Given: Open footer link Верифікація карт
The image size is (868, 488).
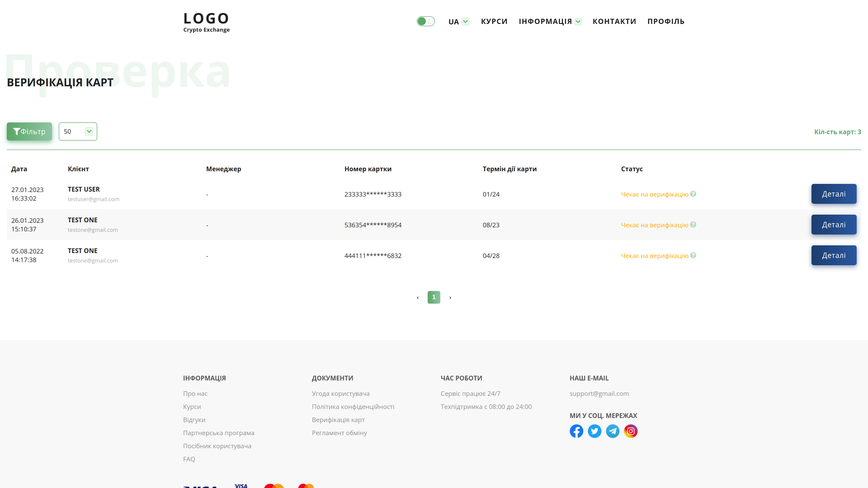Looking at the screenshot, I should (338, 420).
